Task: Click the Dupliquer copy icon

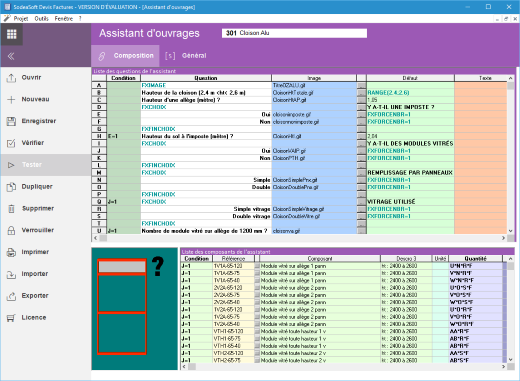Action: (x=11, y=187)
